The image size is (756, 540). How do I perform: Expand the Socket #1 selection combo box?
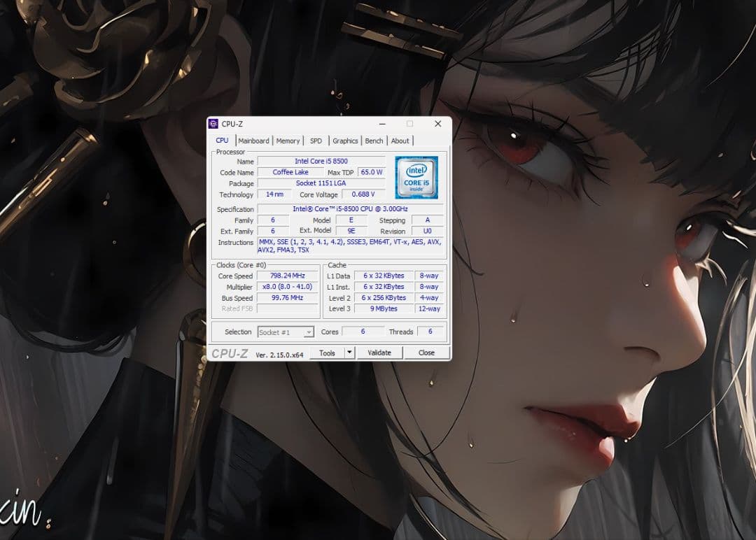(286, 332)
